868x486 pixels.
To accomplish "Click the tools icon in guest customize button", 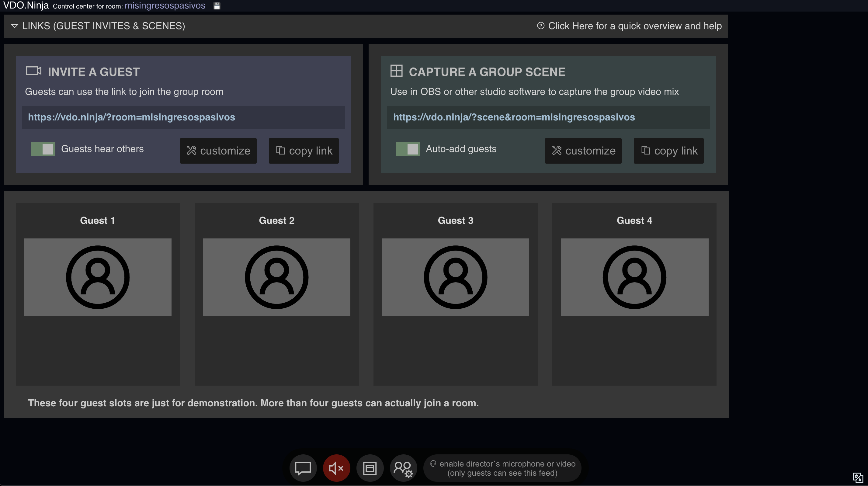I will (x=191, y=150).
